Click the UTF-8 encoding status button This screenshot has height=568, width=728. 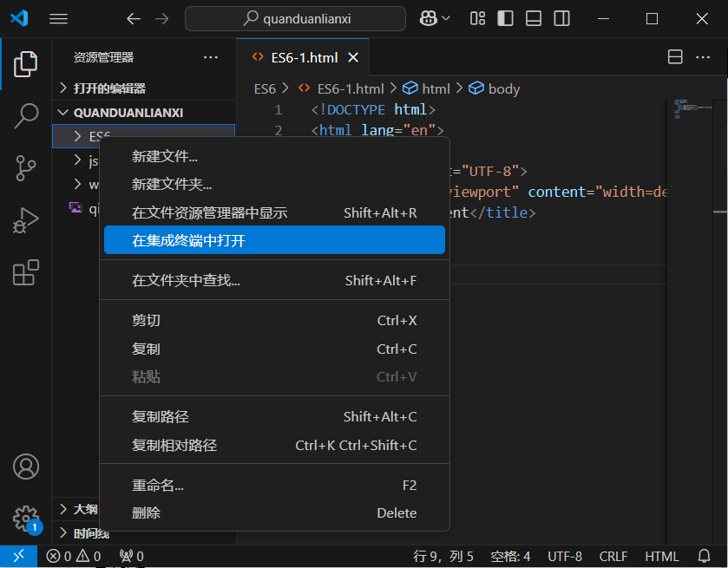click(x=565, y=556)
